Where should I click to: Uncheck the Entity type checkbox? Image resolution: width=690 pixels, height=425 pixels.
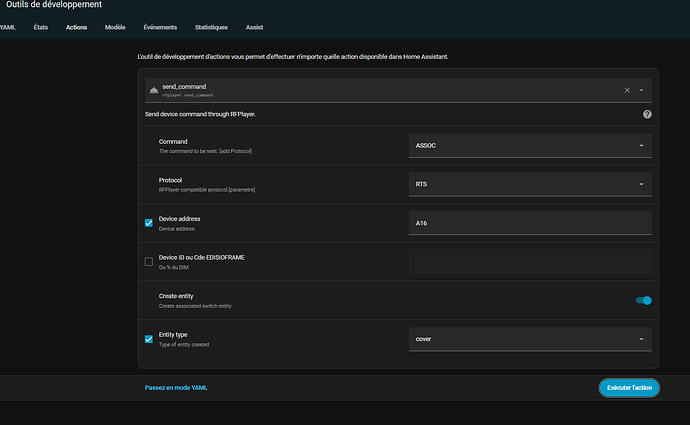click(149, 339)
